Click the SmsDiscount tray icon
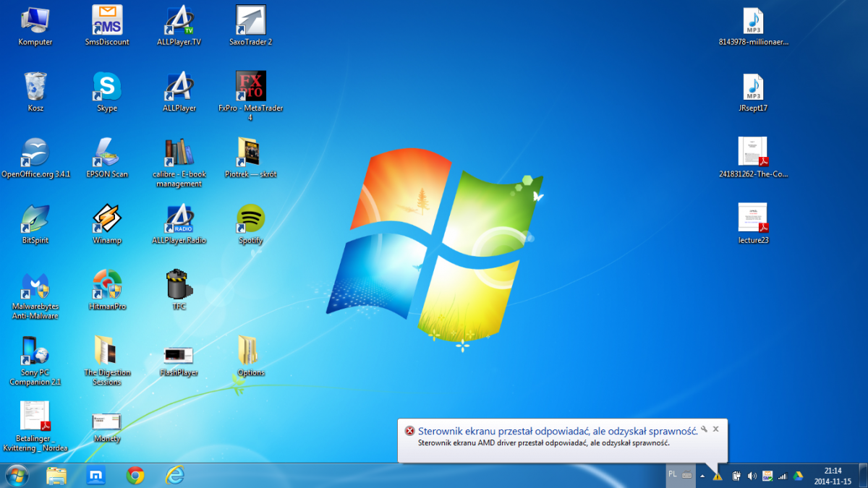868x488 pixels. coord(767,476)
